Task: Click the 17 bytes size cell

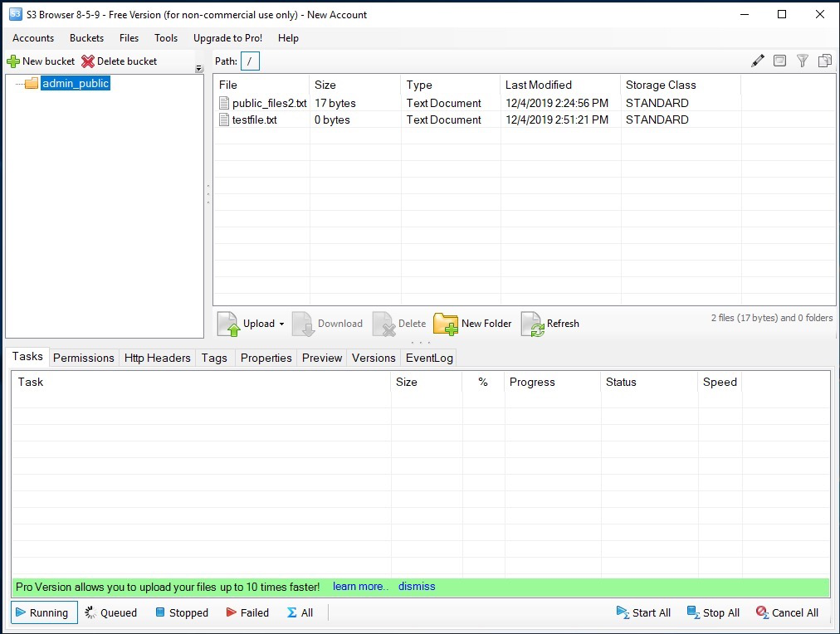Action: [x=335, y=103]
